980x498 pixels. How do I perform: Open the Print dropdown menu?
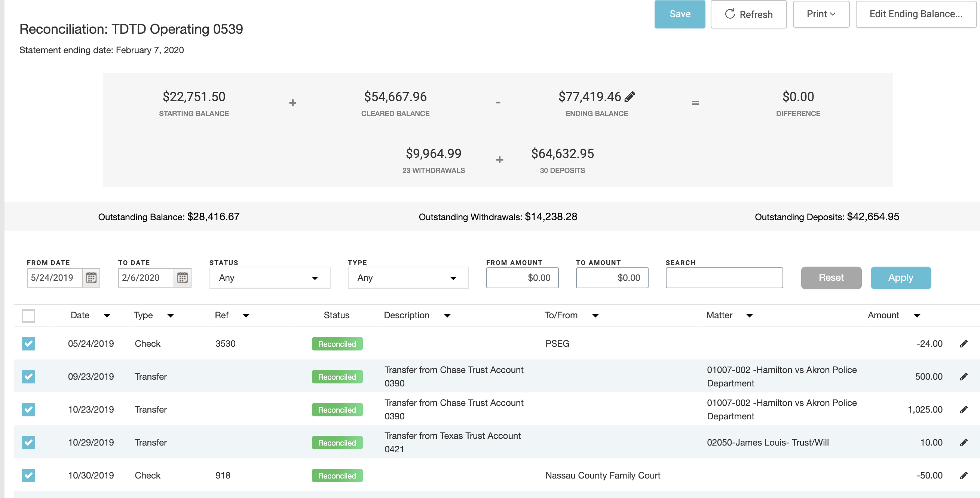click(x=821, y=14)
